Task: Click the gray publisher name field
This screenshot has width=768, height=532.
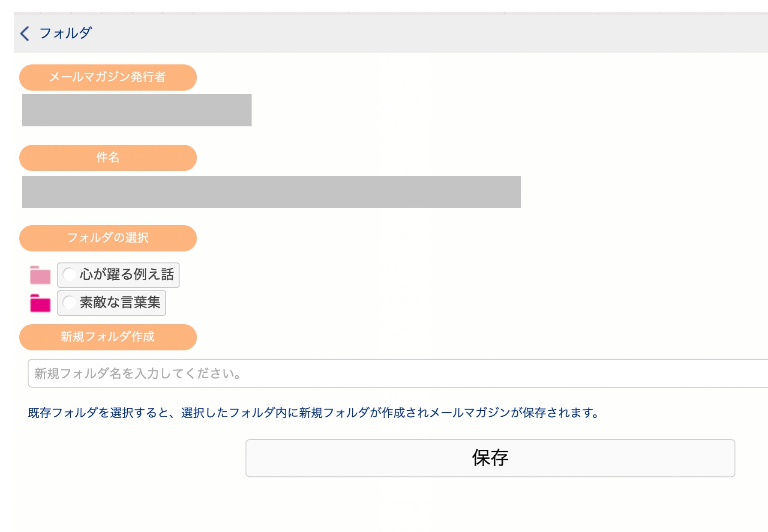Action: pyautogui.click(x=137, y=111)
